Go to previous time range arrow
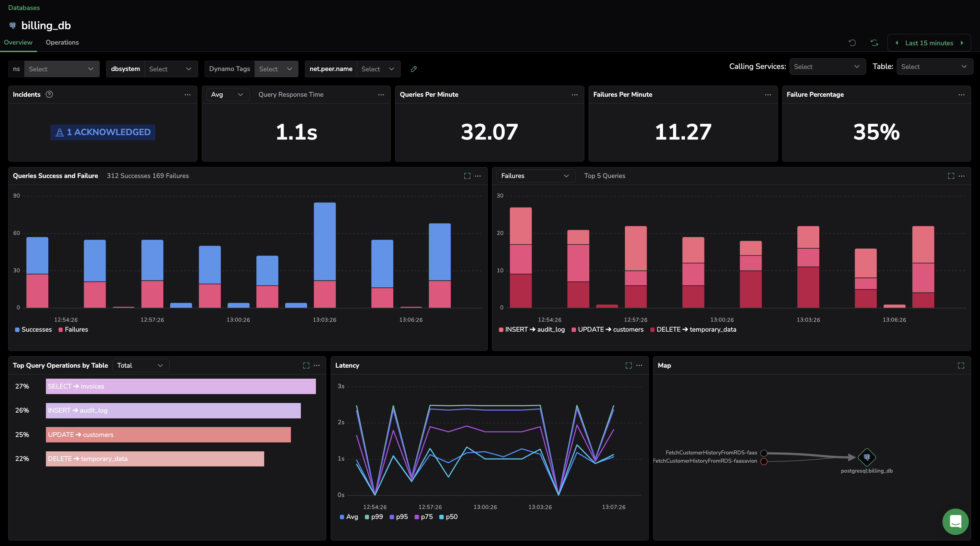This screenshot has height=546, width=980. (x=897, y=43)
